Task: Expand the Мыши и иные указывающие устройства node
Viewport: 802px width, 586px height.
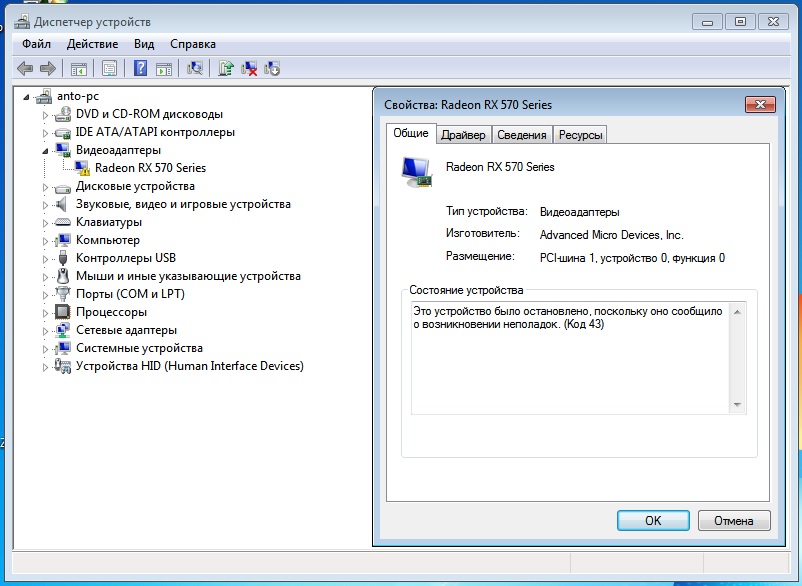Action: [x=45, y=277]
